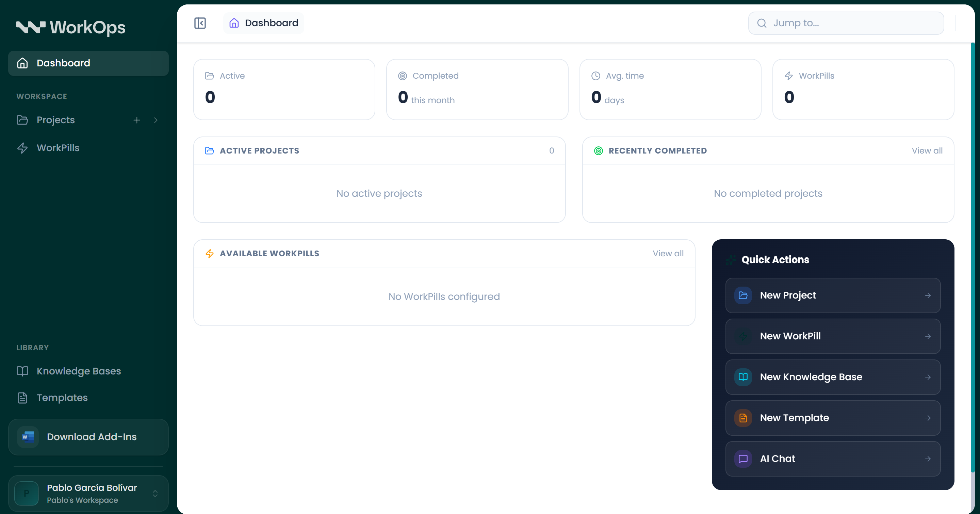Click the Word icon in Download Add-Ins
The width and height of the screenshot is (980, 514).
pyautogui.click(x=28, y=437)
